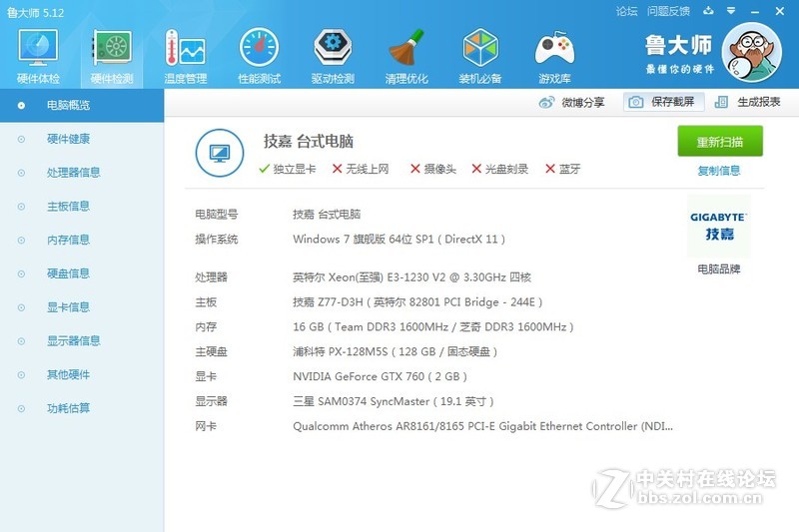Viewport: 799px width, 532px height.
Task: Click the round computer monitor icon
Action: (x=219, y=153)
